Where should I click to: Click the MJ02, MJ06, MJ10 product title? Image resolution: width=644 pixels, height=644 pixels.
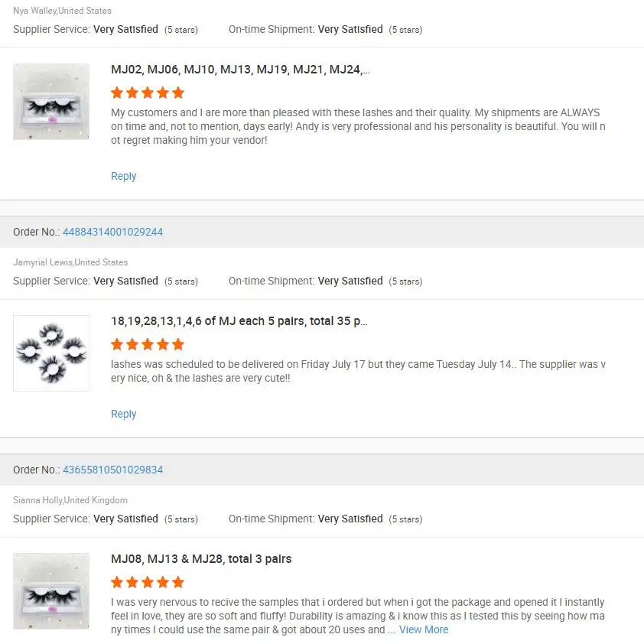(x=240, y=70)
